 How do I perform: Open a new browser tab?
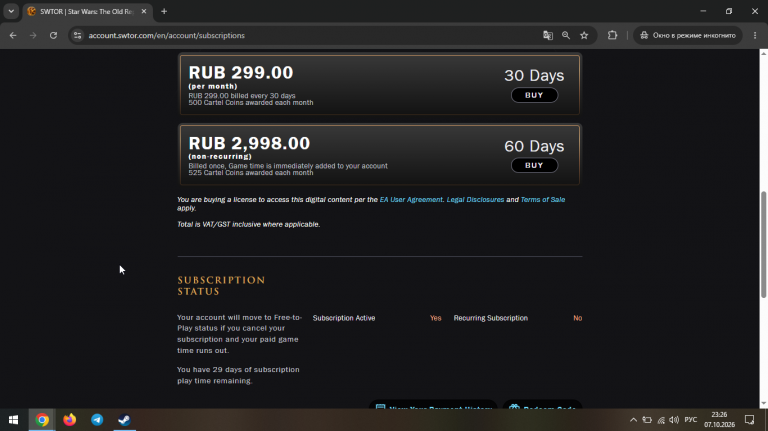pyautogui.click(x=164, y=11)
